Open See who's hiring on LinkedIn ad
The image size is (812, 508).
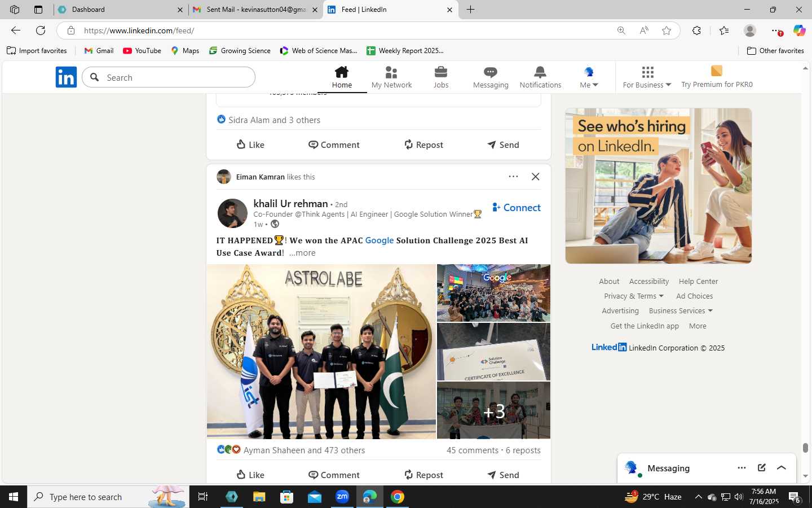click(x=659, y=186)
